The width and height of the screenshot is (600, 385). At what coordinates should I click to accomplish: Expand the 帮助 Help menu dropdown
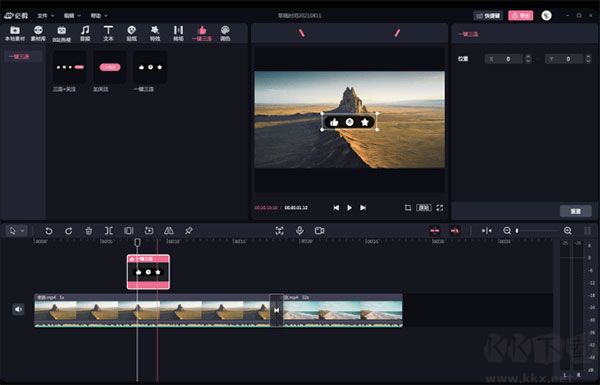tap(99, 16)
